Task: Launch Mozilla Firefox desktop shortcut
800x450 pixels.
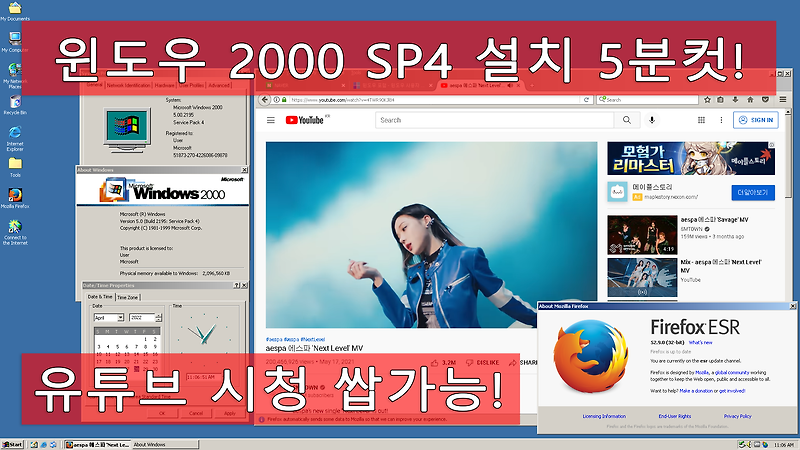Action: [x=15, y=198]
